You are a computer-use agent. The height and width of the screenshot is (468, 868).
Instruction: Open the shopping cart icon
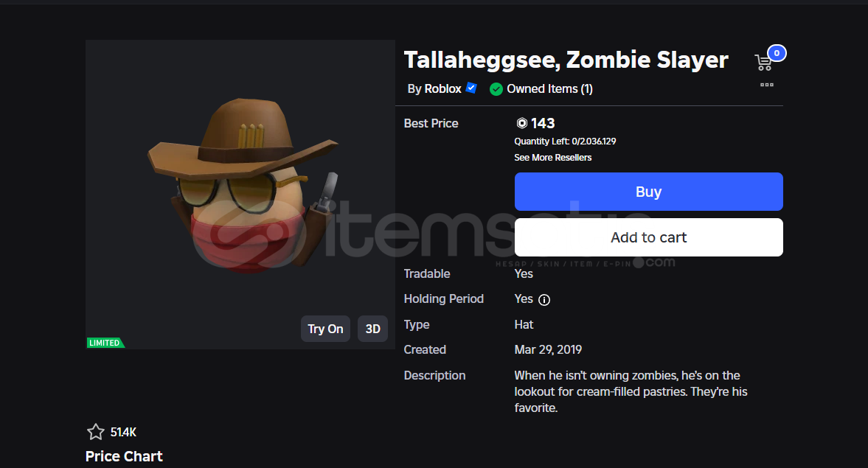coord(763,63)
